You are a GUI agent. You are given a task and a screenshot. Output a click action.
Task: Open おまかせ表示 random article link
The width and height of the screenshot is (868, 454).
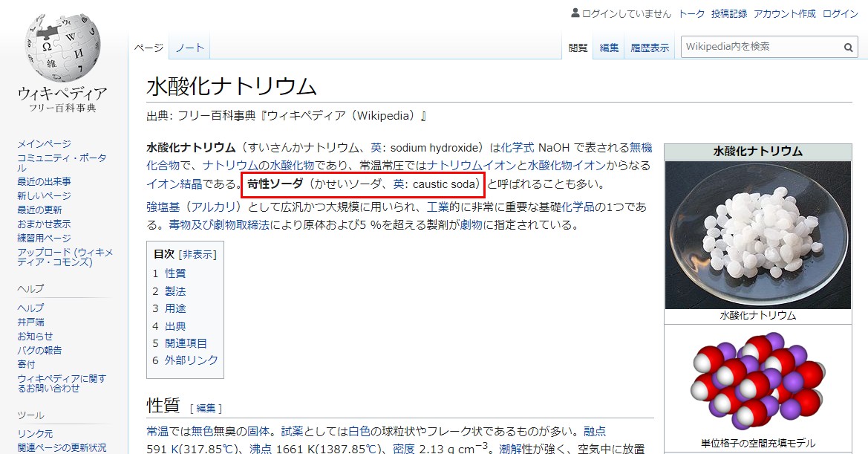44,224
